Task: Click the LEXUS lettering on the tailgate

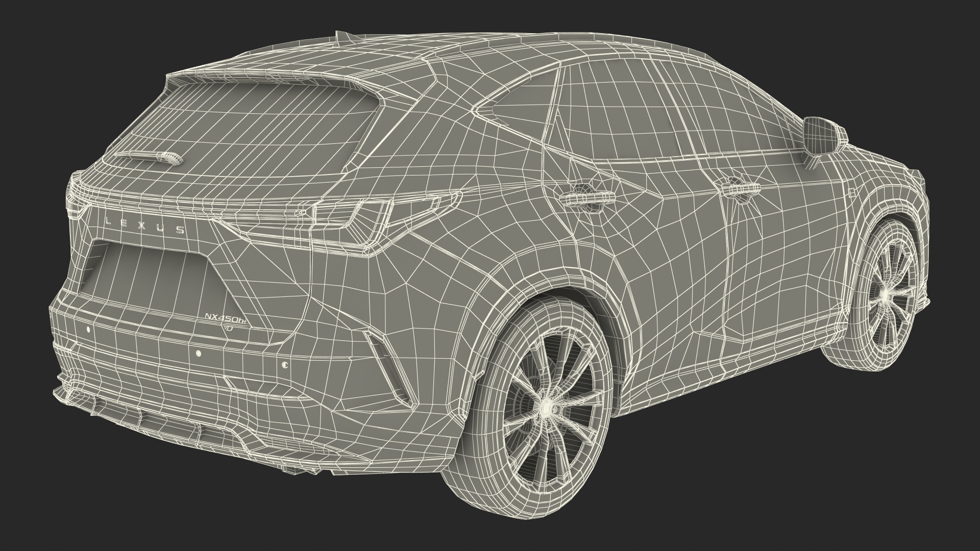Action: tap(144, 225)
